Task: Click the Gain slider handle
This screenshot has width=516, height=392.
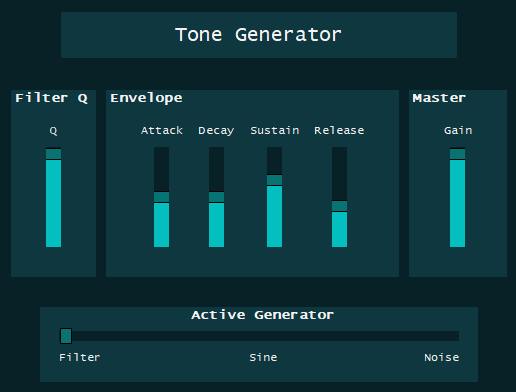Action: pos(457,154)
